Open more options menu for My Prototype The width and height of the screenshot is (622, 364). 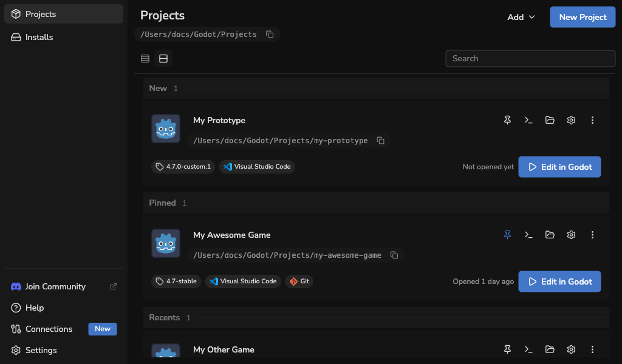[x=593, y=120]
